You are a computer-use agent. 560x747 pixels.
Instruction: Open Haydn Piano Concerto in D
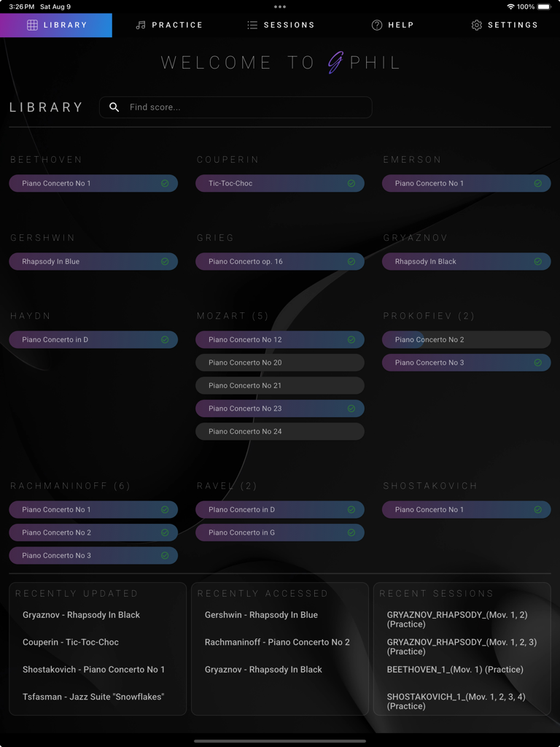(x=93, y=340)
